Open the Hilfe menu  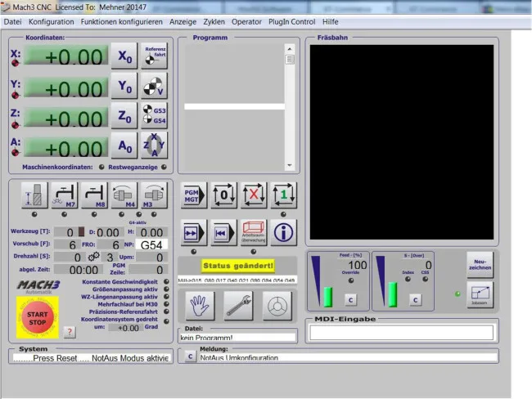coord(330,22)
